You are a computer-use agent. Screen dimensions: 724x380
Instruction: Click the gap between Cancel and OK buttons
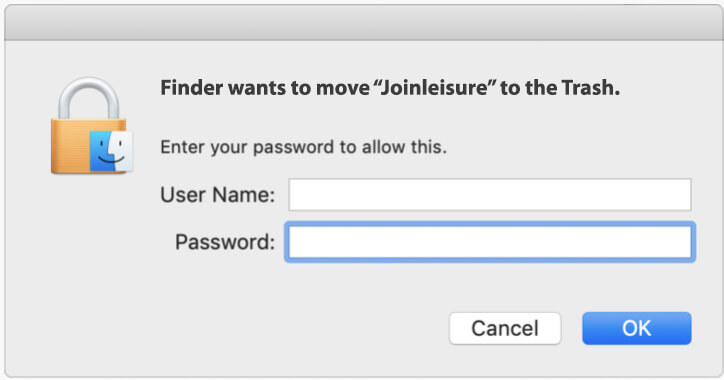(x=572, y=328)
